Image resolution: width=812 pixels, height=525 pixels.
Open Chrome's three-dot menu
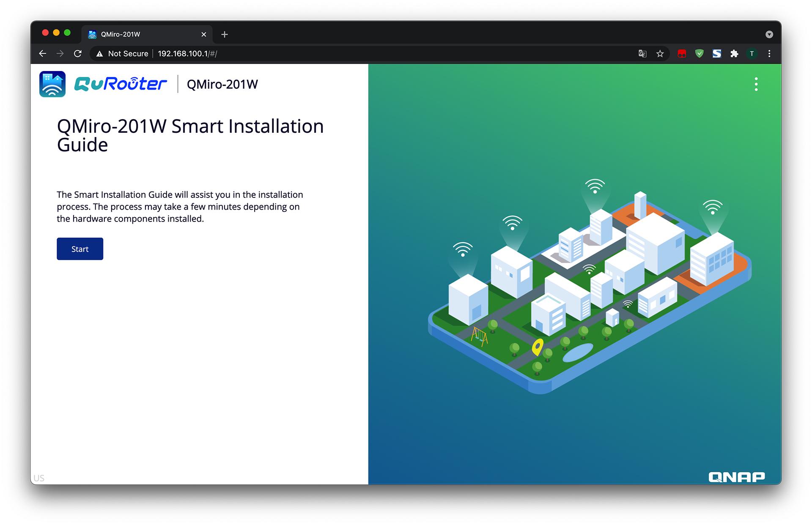769,54
